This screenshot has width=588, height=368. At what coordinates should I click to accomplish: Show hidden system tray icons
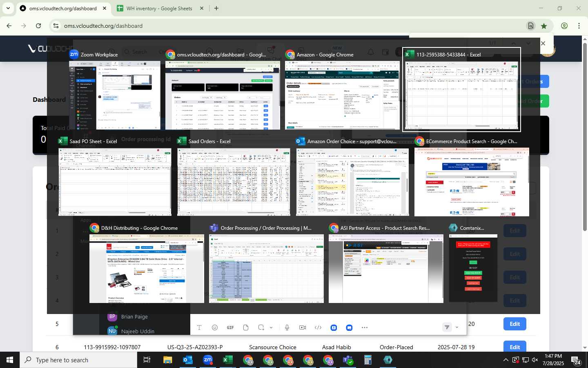[x=506, y=360]
